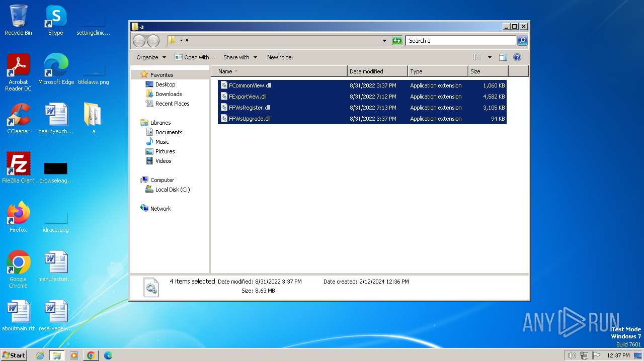Click the refresh button beside address bar

click(x=397, y=41)
